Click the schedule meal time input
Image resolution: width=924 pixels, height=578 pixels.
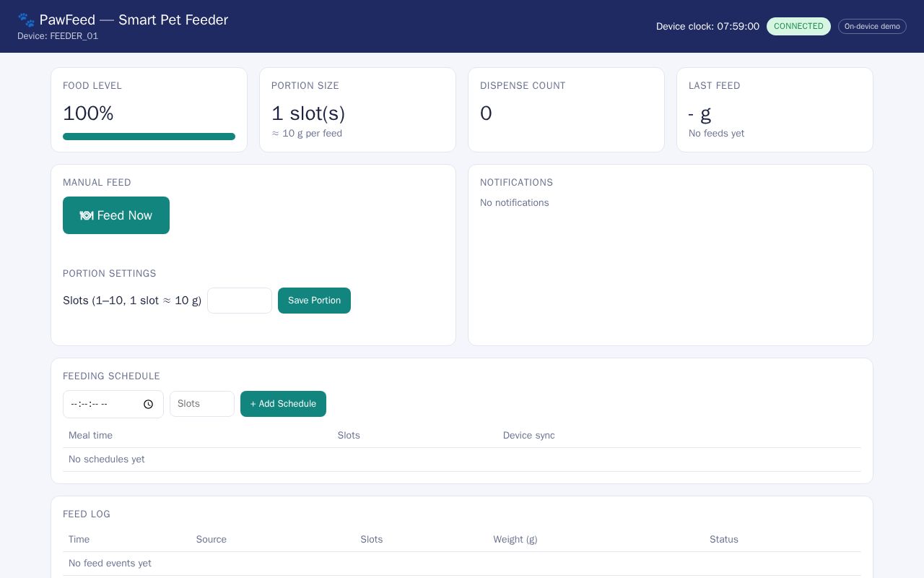point(113,404)
